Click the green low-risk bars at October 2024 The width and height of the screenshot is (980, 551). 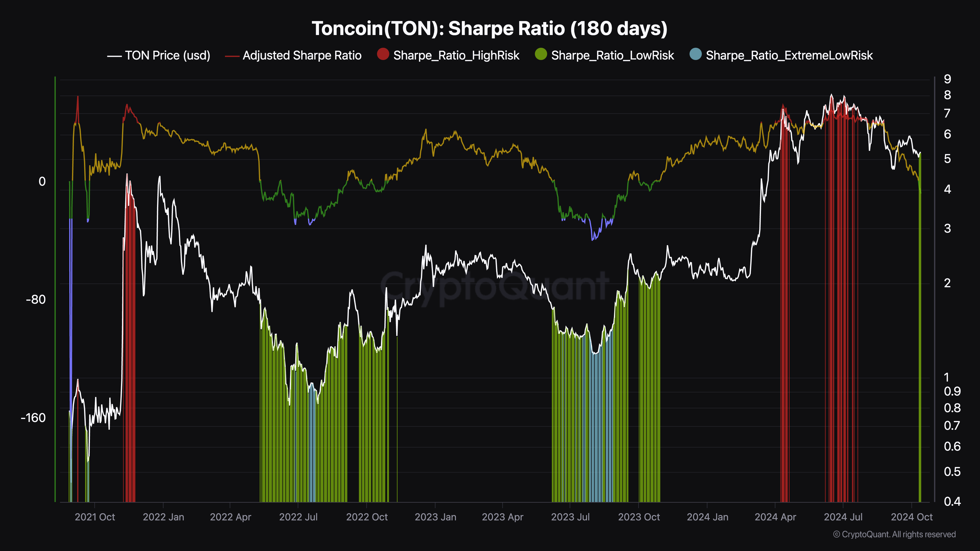coord(920,327)
